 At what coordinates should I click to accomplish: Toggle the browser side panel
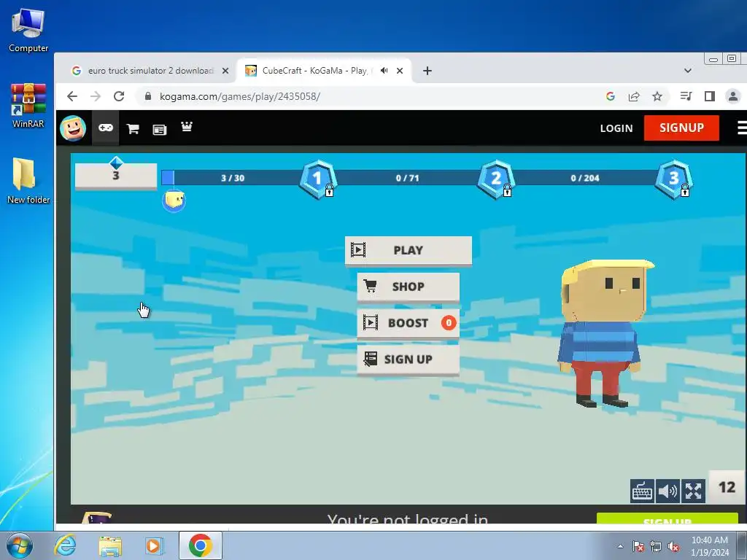[x=709, y=97]
